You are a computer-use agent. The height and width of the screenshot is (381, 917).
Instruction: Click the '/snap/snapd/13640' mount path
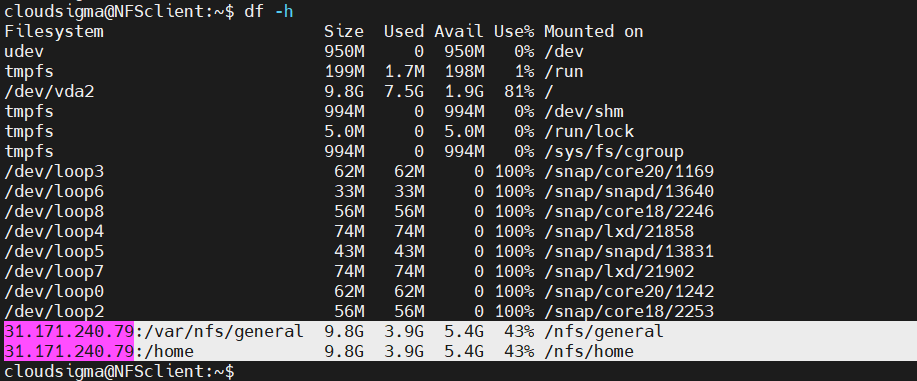(629, 191)
